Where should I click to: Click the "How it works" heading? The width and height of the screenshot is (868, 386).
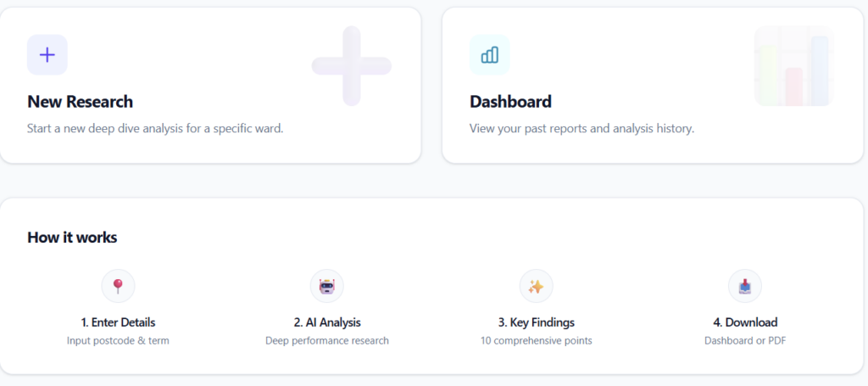point(72,238)
